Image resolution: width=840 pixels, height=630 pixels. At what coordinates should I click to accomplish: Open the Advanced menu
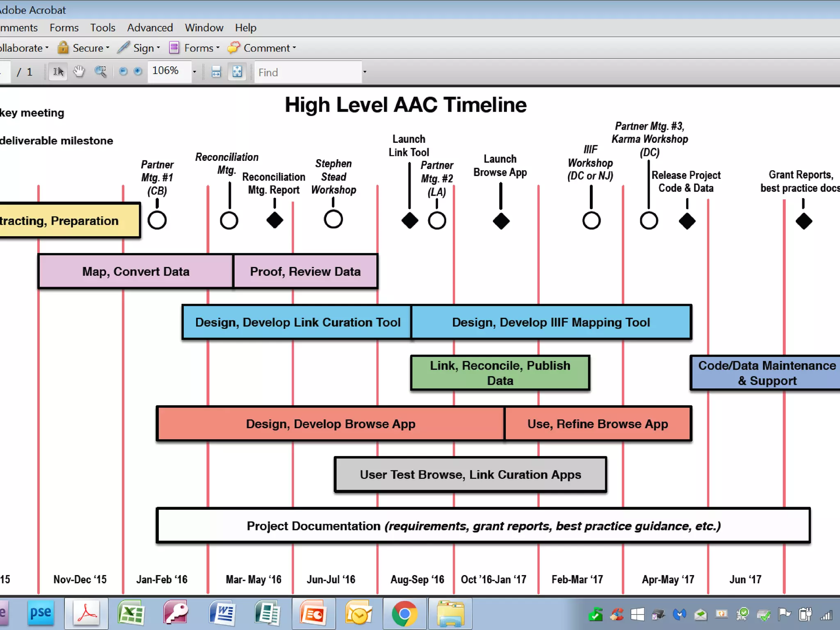click(x=150, y=27)
